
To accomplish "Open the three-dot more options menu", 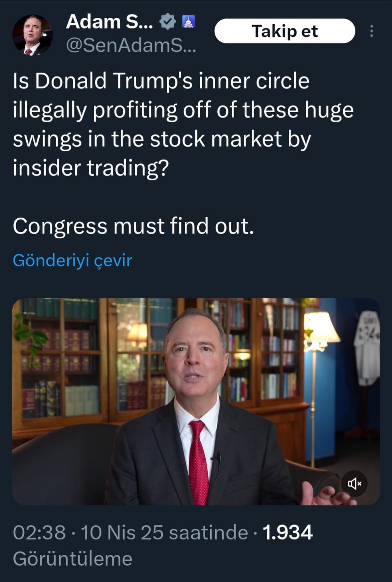I will click(x=371, y=31).
